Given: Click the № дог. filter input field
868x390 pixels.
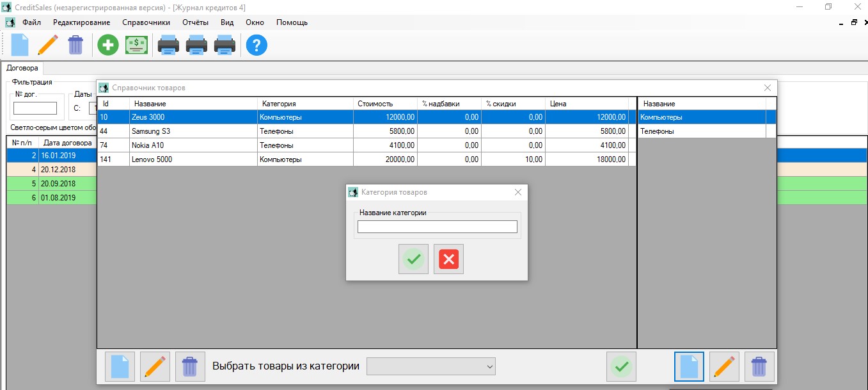Looking at the screenshot, I should 35,108.
